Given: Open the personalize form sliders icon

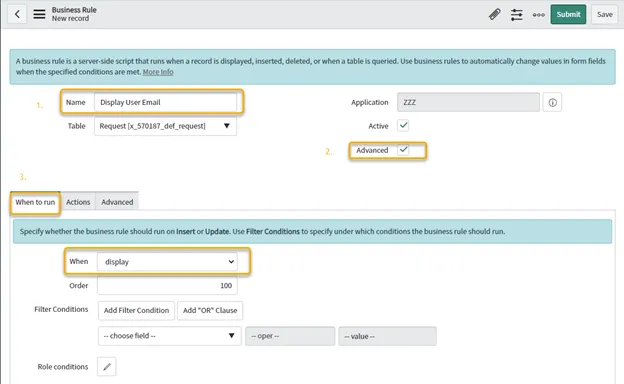Looking at the screenshot, I should click(x=517, y=15).
